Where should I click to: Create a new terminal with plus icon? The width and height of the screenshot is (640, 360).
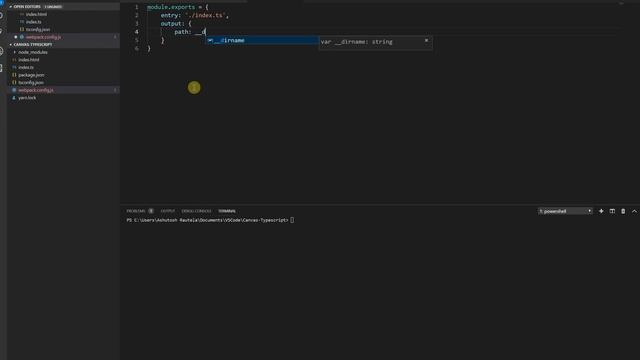tap(601, 211)
